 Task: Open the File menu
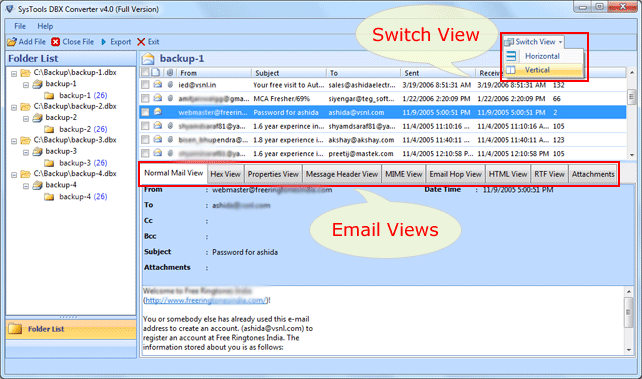pyautogui.click(x=20, y=26)
